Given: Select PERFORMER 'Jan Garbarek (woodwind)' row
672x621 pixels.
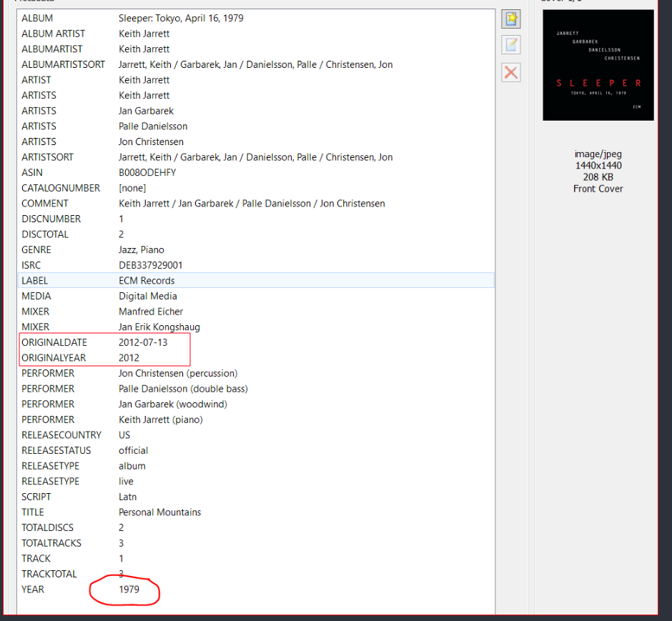Looking at the screenshot, I should click(x=256, y=404).
